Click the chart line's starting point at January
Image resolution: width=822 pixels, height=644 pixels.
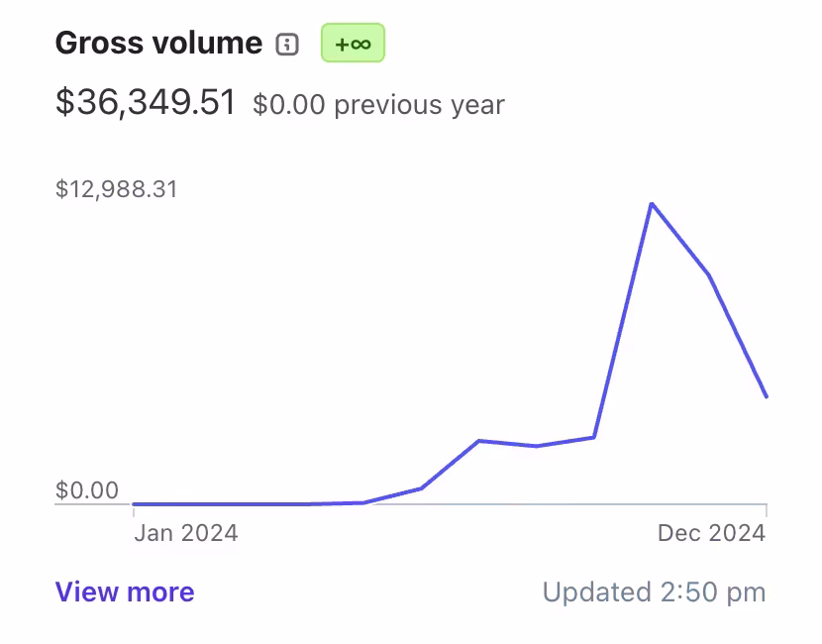point(134,504)
